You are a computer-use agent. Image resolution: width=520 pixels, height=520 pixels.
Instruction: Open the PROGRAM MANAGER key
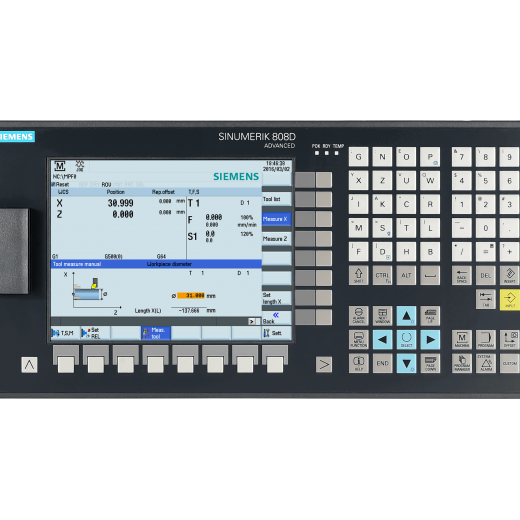(x=462, y=363)
